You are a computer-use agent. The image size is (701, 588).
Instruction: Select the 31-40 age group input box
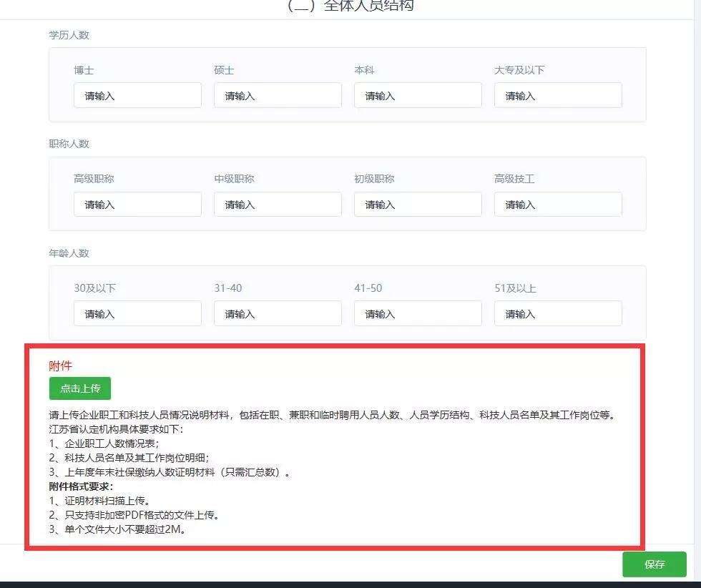tap(278, 313)
